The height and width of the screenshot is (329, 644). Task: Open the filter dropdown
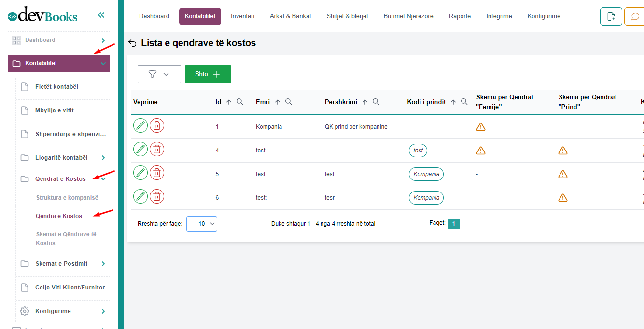pyautogui.click(x=159, y=74)
